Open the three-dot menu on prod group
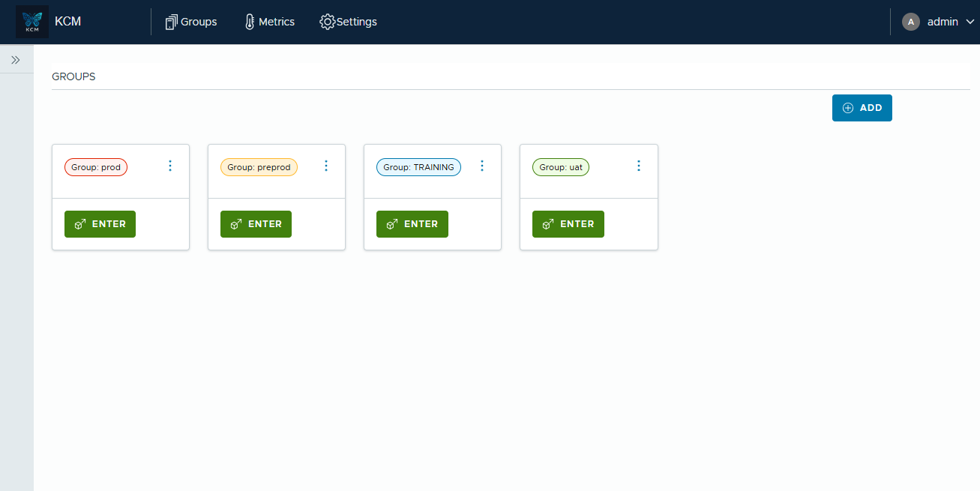Screen dimensions: 980x491 pos(170,166)
